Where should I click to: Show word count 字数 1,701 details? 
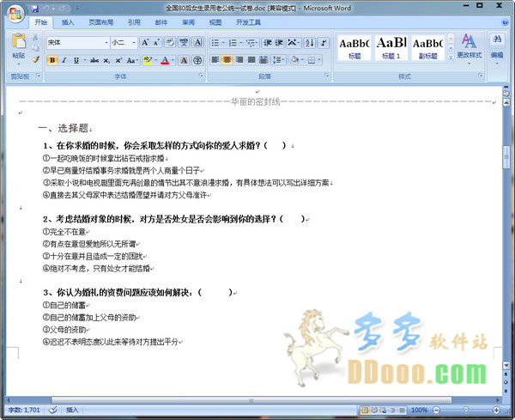[x=24, y=410]
